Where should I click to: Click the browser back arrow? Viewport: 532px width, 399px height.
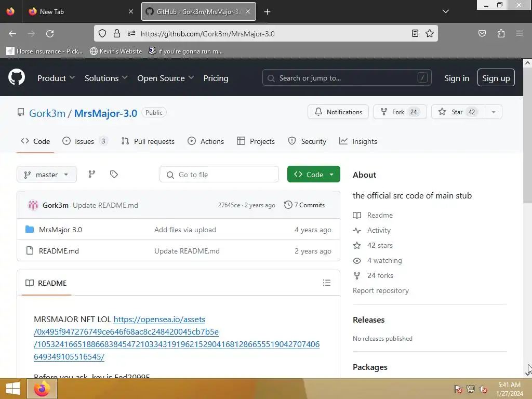tap(12, 34)
